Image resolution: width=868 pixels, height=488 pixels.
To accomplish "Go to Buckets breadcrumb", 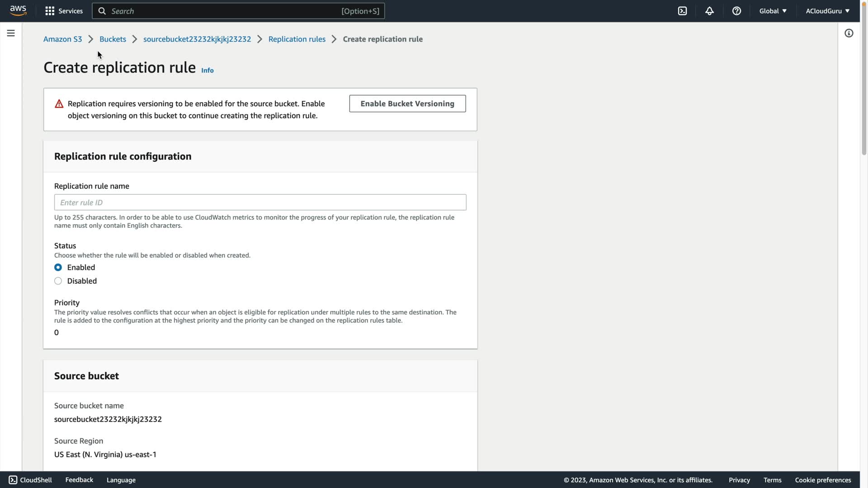I will click(x=113, y=39).
